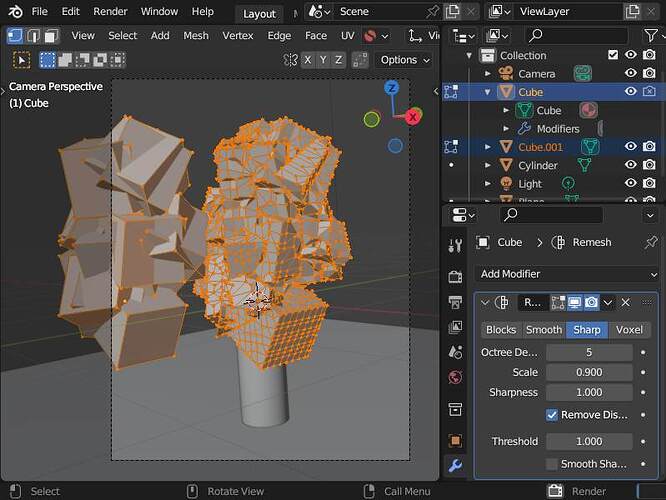This screenshot has width=666, height=500.
Task: Select face select mode icon
Action: click(51, 36)
